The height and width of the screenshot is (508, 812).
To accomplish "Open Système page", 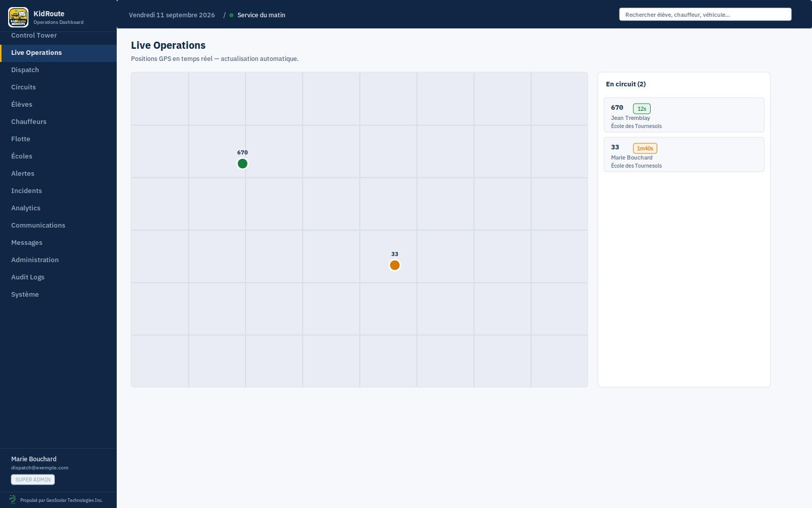I will pos(58,295).
